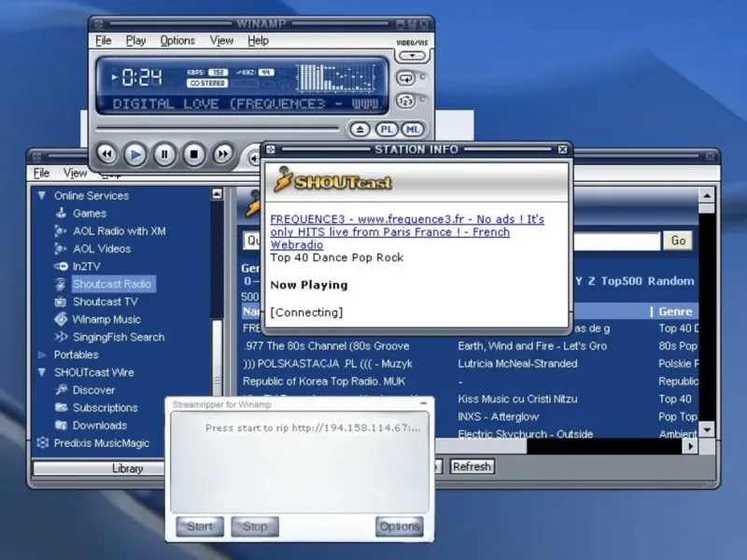Collapse the SHOUTcast Wire tree node

42,372
